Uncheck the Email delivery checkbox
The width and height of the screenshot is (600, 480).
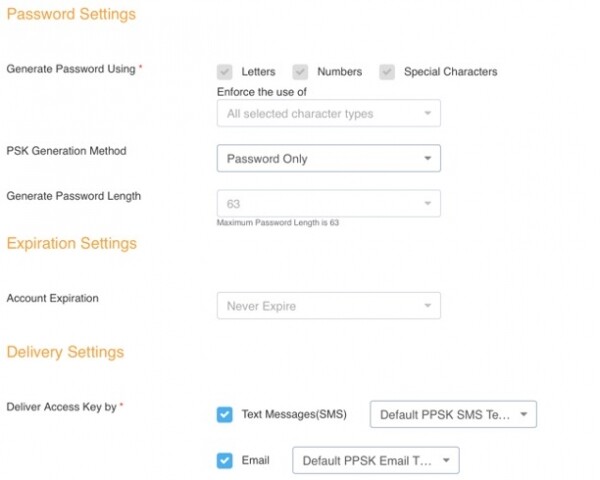click(x=225, y=461)
